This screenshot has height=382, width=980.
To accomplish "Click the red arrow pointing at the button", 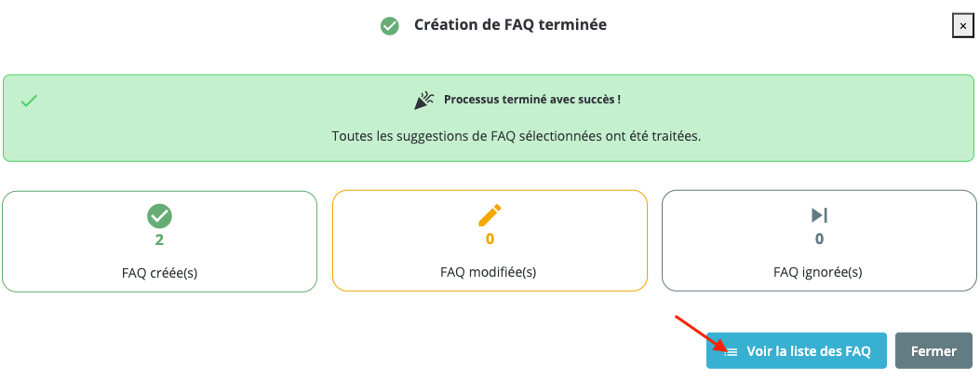I will click(695, 334).
